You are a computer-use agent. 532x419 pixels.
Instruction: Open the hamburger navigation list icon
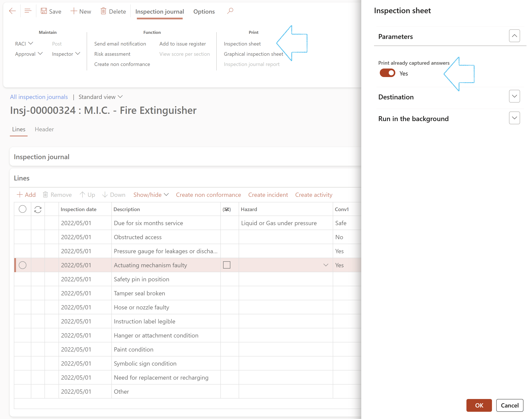(x=28, y=11)
